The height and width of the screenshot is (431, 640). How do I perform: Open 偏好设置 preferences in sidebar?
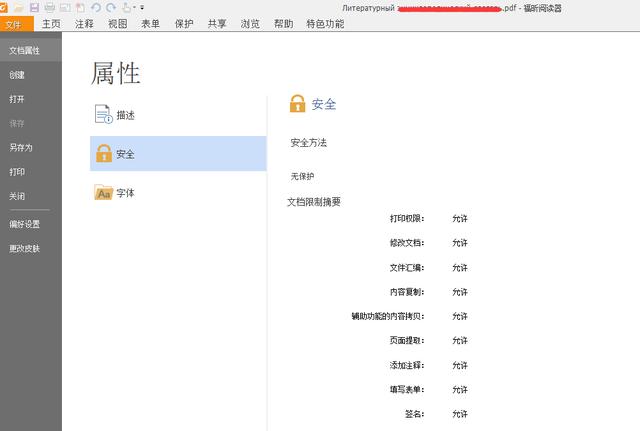point(24,224)
